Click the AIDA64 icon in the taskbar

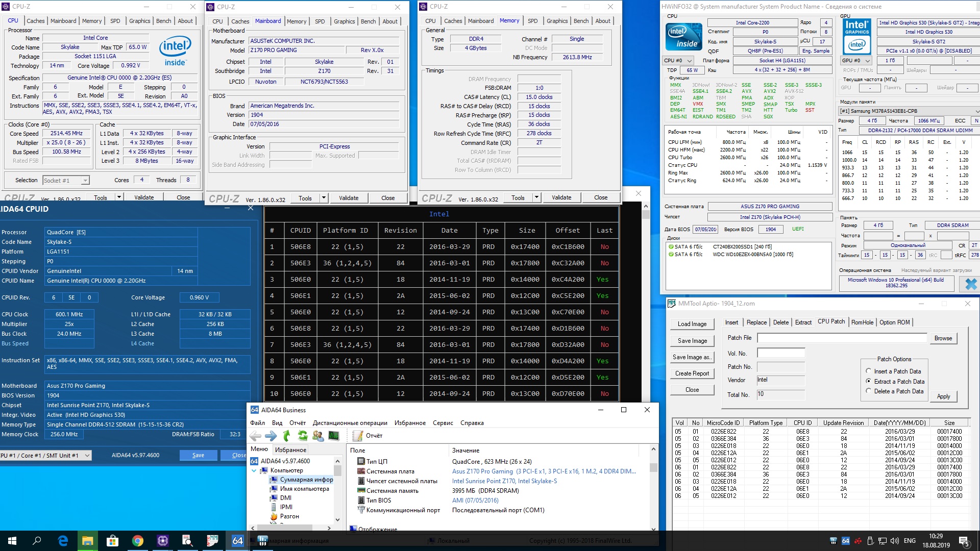pos(237,541)
